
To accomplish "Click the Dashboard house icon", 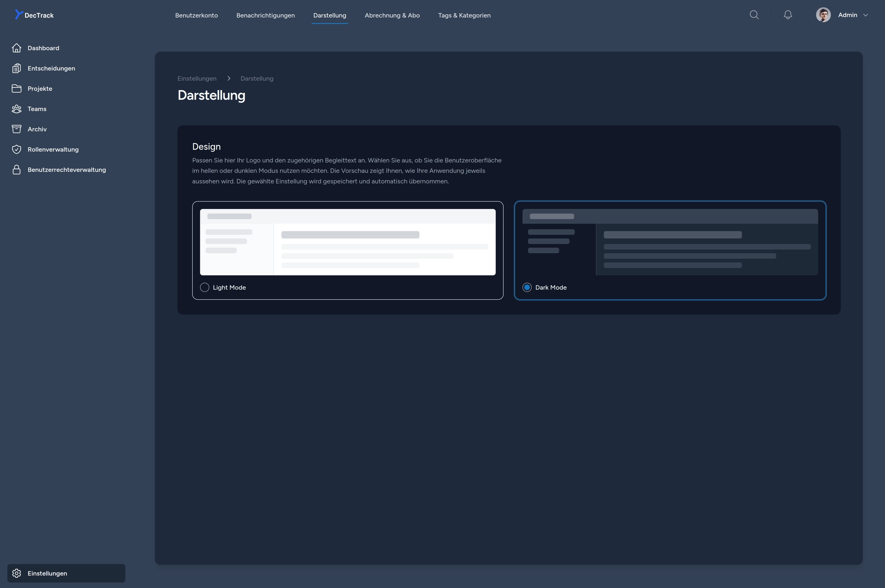I will click(x=17, y=48).
